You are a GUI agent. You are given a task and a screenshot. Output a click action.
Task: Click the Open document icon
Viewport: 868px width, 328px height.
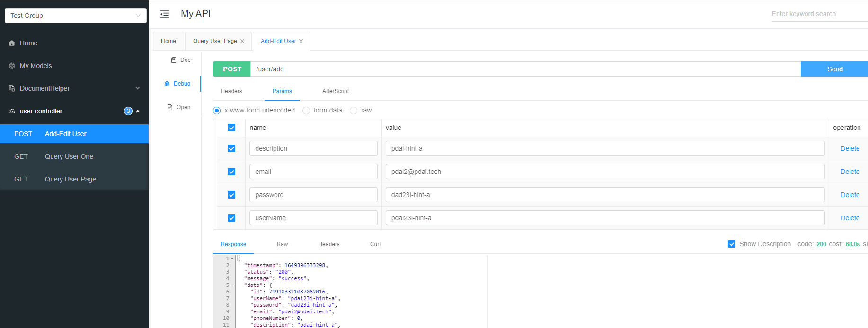click(x=170, y=107)
